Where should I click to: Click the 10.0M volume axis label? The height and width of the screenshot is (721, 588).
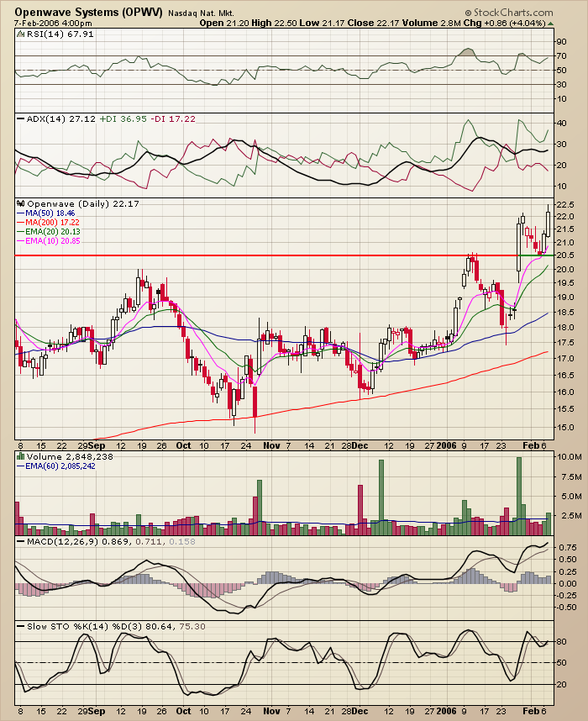[570, 456]
